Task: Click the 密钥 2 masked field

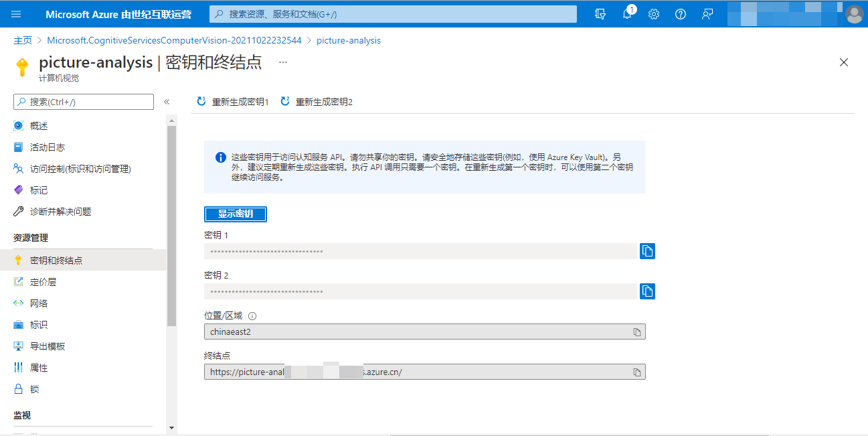Action: pyautogui.click(x=420, y=291)
